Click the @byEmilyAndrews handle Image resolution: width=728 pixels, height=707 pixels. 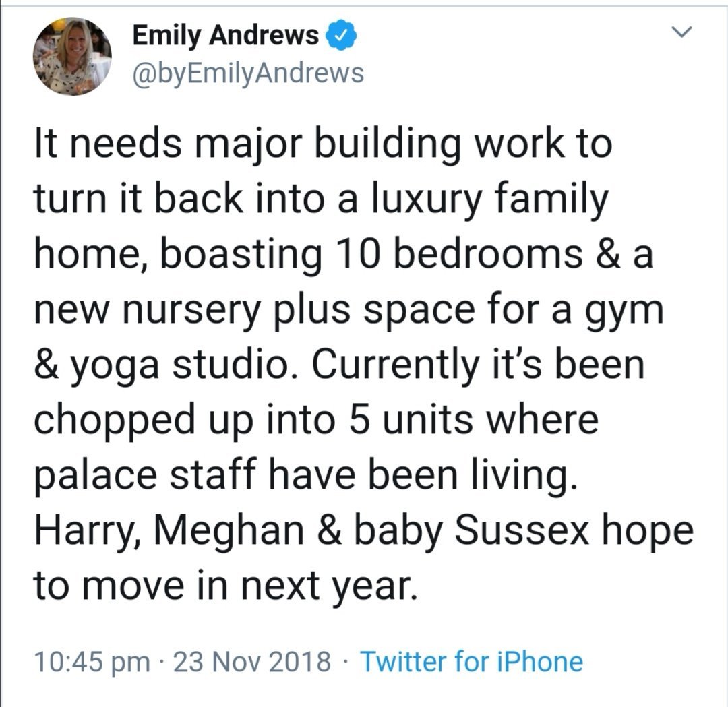pos(247,73)
